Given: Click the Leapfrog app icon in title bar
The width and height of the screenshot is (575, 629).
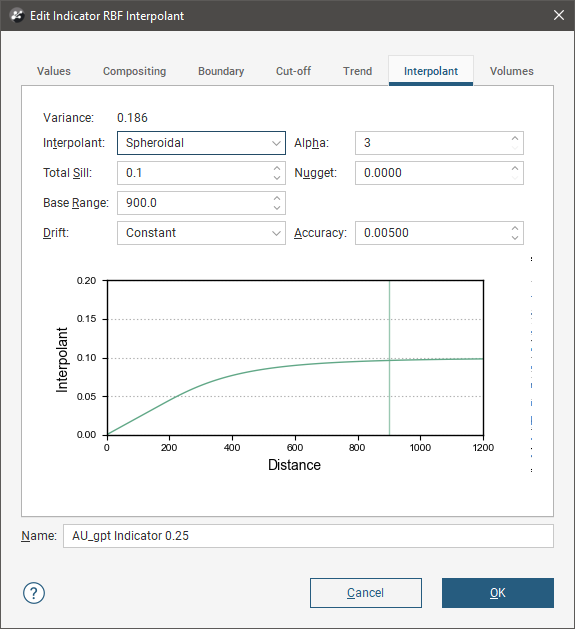Looking at the screenshot, I should (17, 16).
